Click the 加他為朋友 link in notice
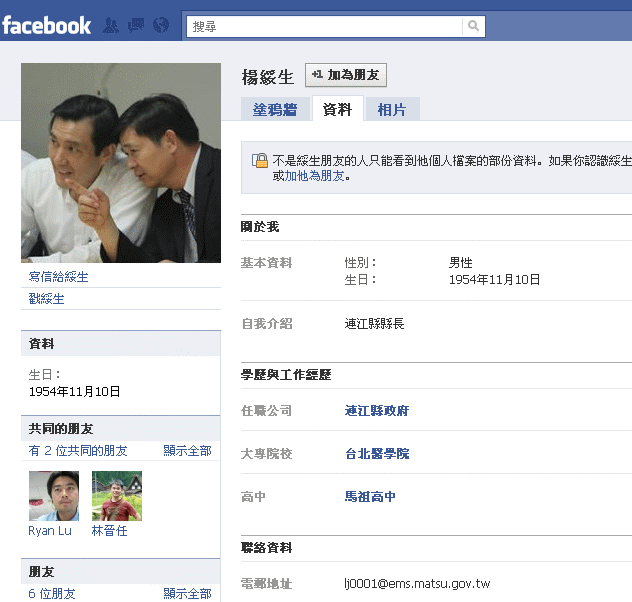This screenshot has width=632, height=602. point(314,176)
